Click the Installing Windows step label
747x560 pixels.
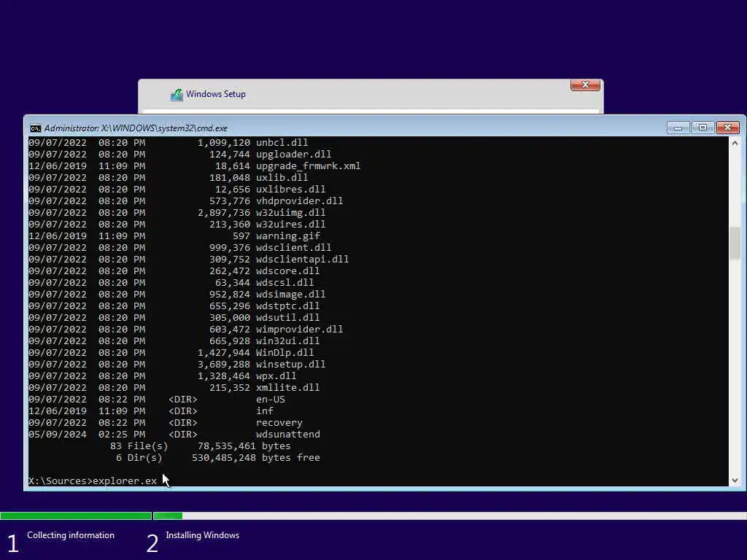click(x=203, y=535)
